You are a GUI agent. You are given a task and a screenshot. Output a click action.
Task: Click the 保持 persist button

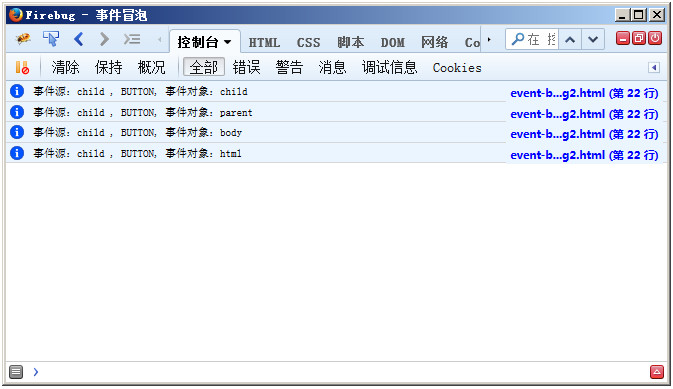tap(108, 67)
